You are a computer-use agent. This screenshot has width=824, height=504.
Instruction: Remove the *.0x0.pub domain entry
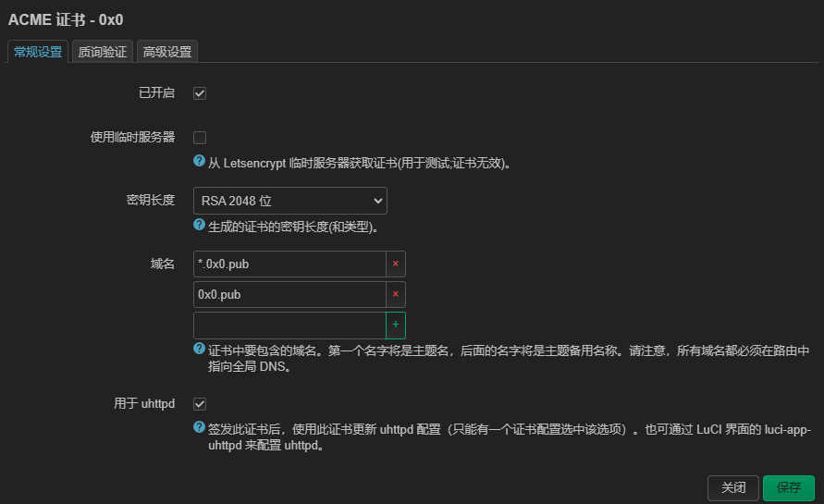(396, 264)
